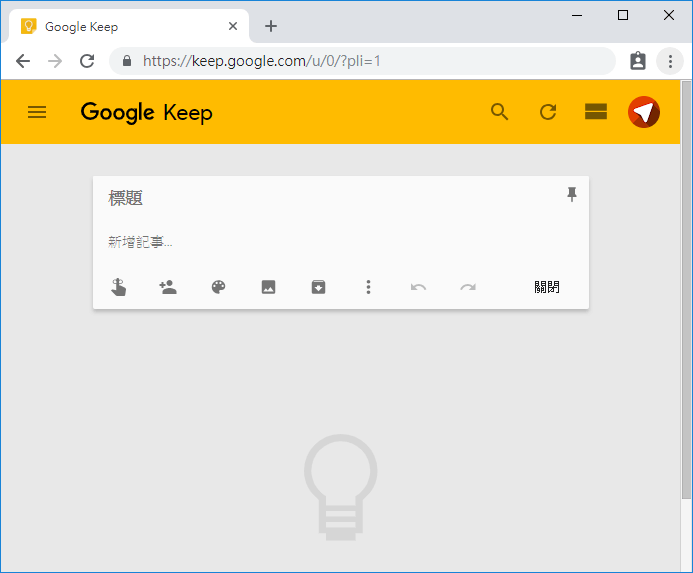Screen dimensions: 693x573
Task: Pin the new note with the pushpin icon
Action: 572,195
